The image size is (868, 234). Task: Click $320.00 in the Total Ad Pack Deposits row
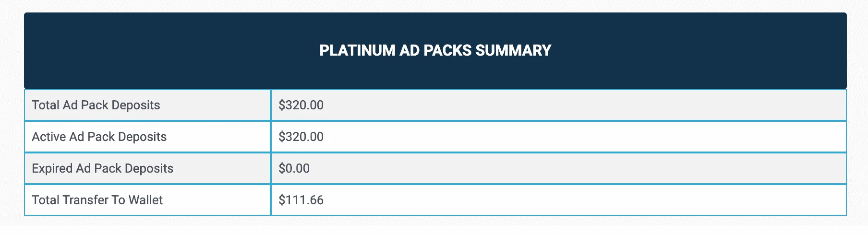tap(301, 105)
